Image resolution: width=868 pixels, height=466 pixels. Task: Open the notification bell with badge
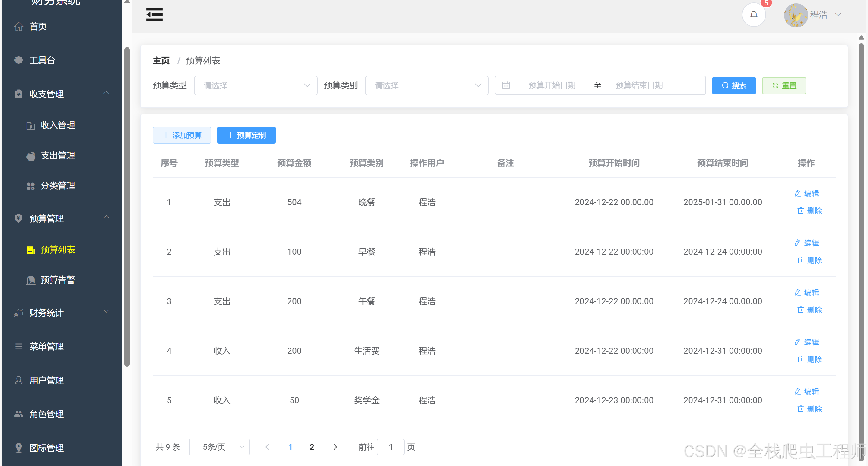(754, 14)
